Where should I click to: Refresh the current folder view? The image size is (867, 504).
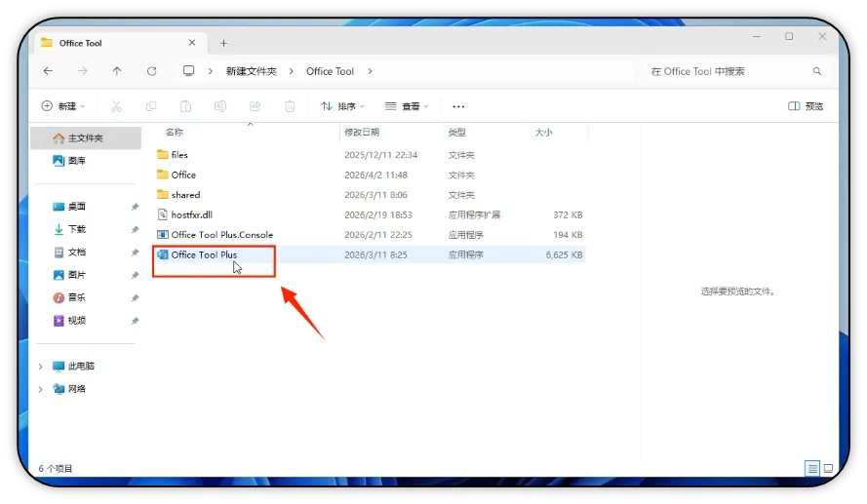tap(151, 71)
